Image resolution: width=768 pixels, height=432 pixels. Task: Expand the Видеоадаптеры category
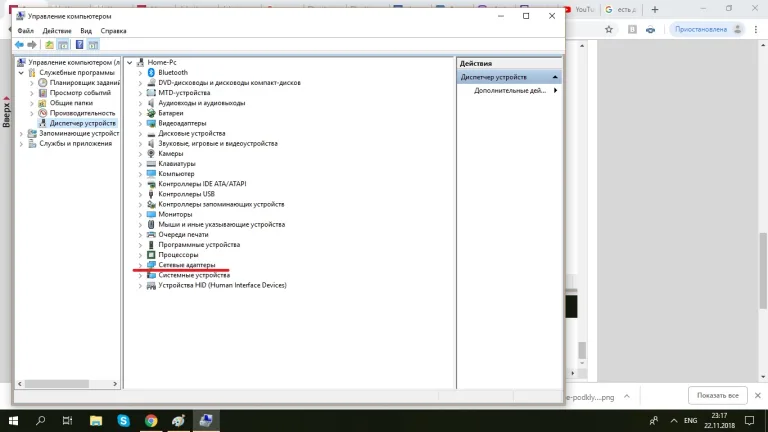click(x=140, y=123)
